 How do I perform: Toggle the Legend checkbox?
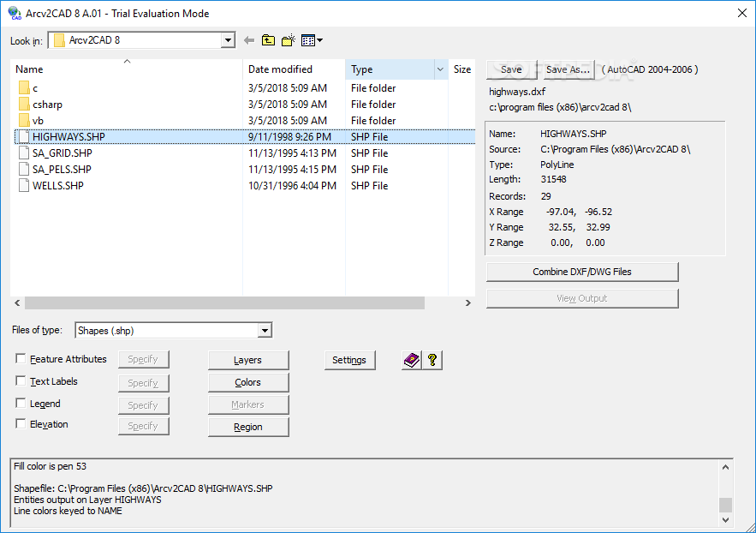click(x=21, y=403)
